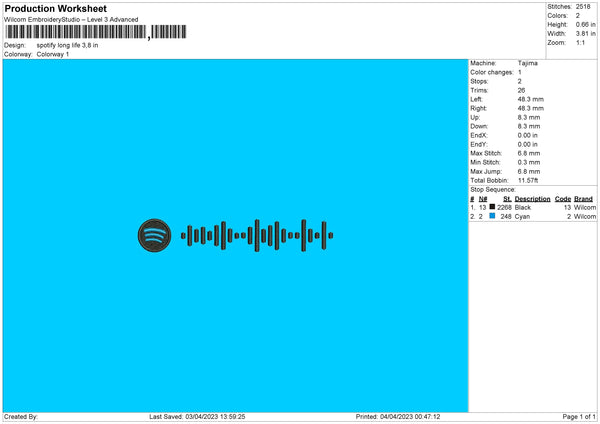
Task: Click the "Color changes:" label
Action: coord(492,72)
